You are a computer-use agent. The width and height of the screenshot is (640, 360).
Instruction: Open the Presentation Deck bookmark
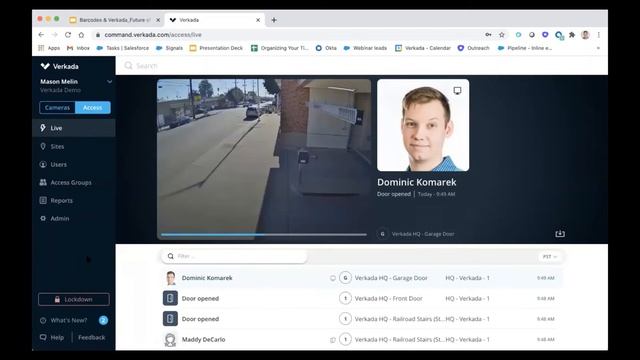(x=216, y=48)
